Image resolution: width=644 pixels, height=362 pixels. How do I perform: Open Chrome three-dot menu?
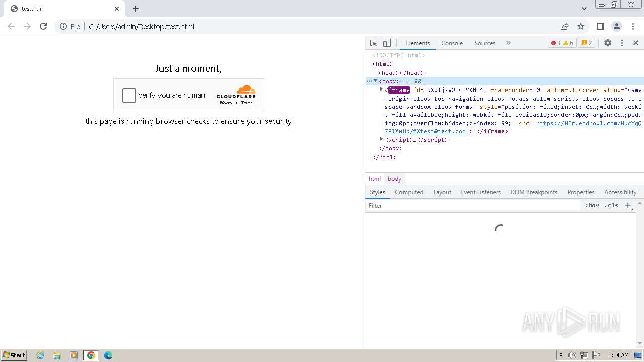tap(633, 26)
